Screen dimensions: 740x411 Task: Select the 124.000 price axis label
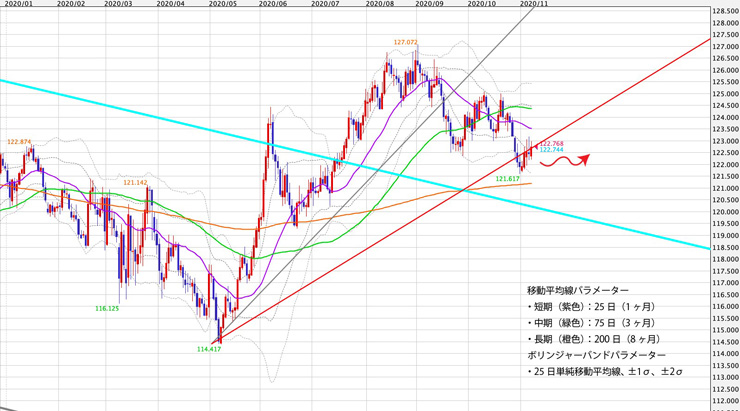[x=726, y=117]
